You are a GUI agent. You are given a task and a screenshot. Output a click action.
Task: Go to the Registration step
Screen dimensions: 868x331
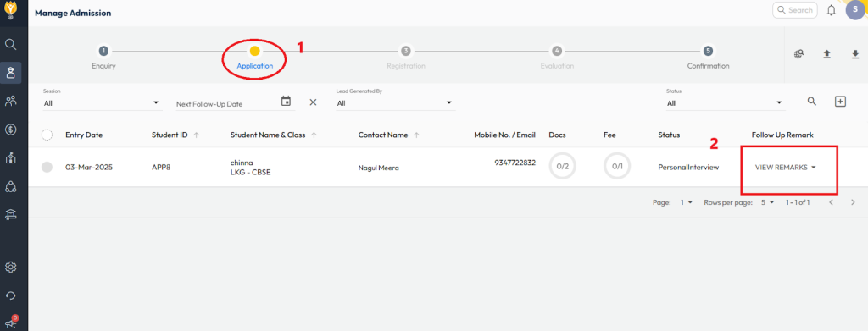click(406, 58)
